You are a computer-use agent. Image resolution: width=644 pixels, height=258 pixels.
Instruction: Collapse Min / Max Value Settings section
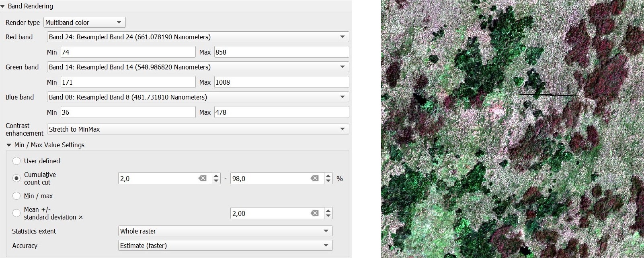click(x=9, y=145)
